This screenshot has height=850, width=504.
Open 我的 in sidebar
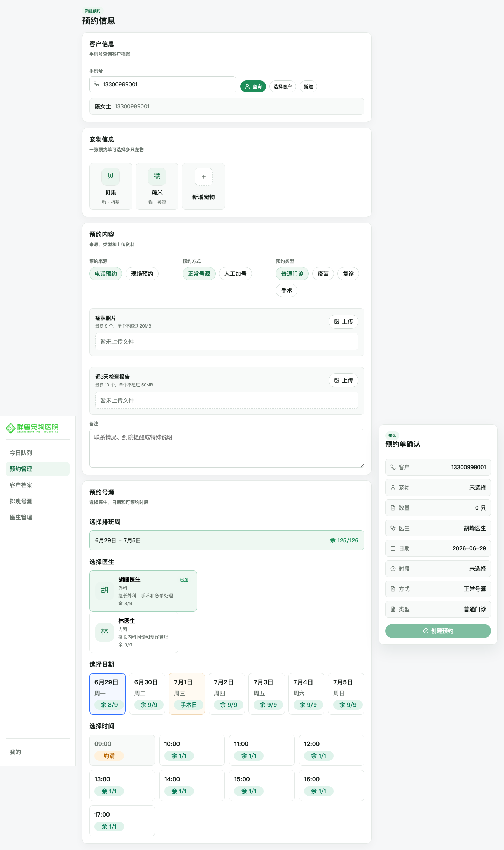pos(37,752)
